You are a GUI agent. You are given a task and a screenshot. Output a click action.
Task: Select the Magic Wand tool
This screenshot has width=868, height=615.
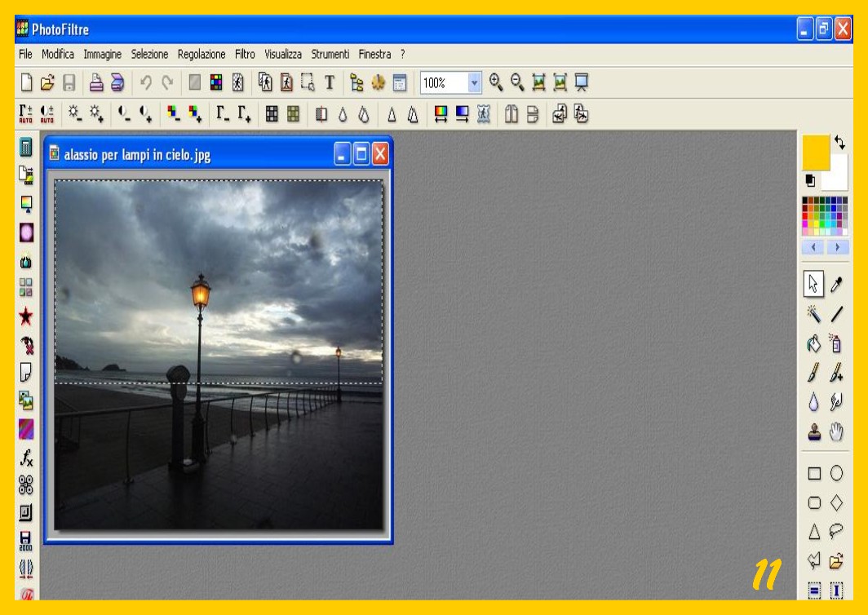tap(814, 314)
